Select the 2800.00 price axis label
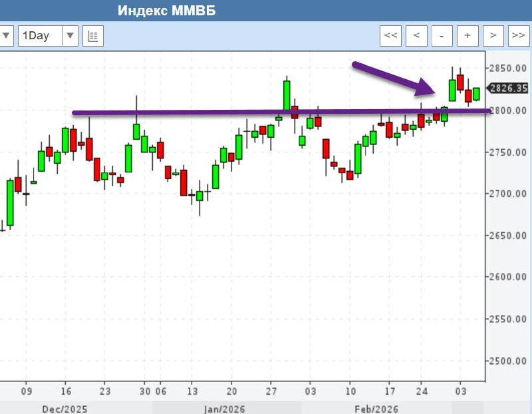 (x=507, y=110)
